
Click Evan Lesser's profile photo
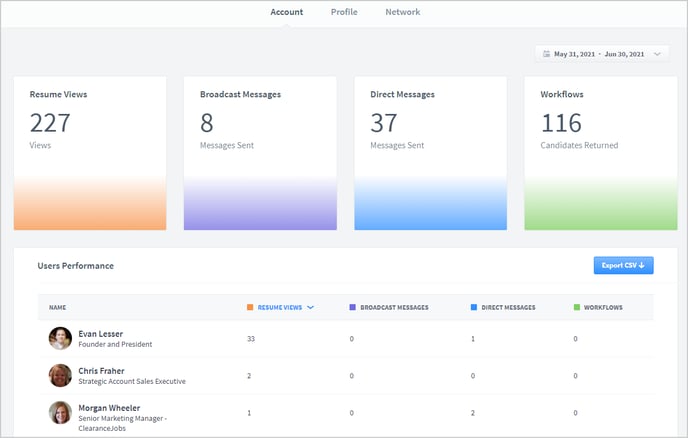click(x=60, y=338)
